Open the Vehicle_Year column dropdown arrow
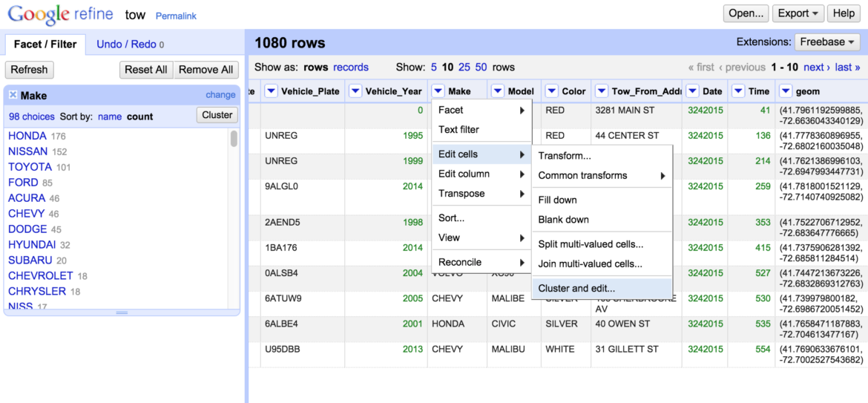This screenshot has height=403, width=868. click(x=355, y=91)
